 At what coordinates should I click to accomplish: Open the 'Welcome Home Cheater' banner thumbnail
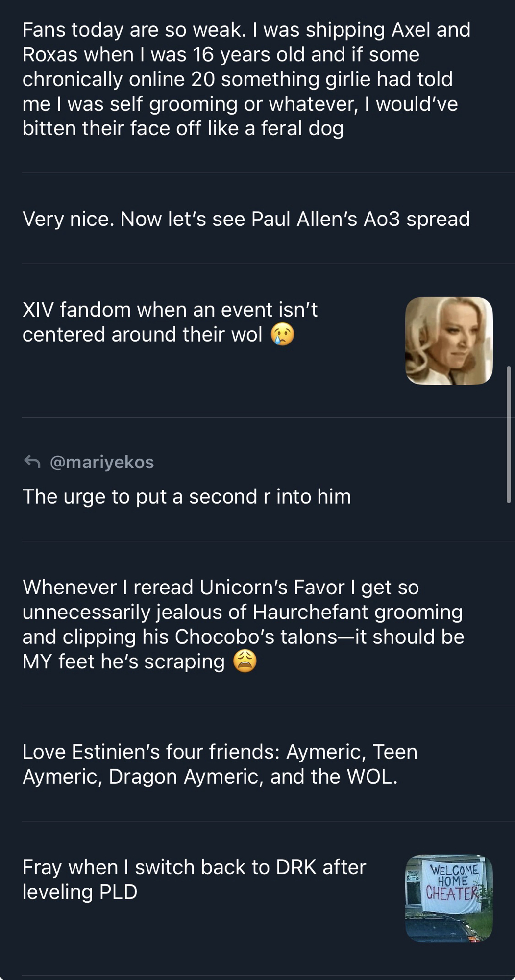click(449, 898)
